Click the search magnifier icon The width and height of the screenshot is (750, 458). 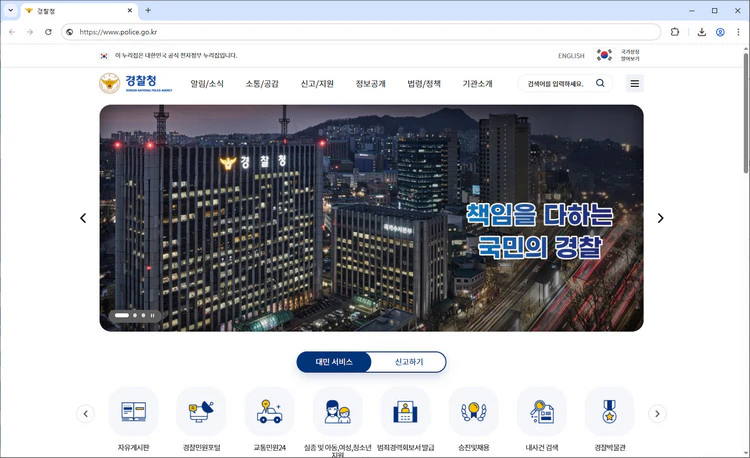[600, 83]
